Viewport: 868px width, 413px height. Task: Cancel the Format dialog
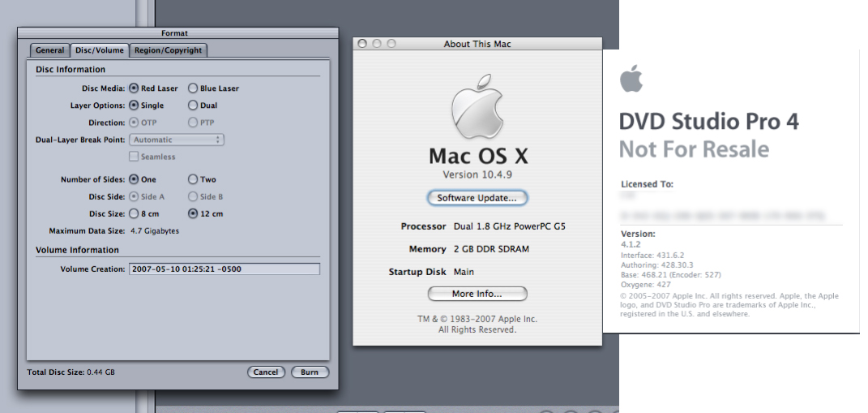pyautogui.click(x=266, y=372)
